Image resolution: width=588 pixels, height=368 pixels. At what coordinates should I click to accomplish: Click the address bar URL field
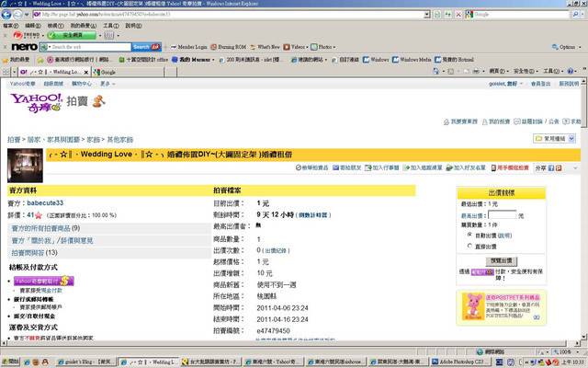click(229, 15)
